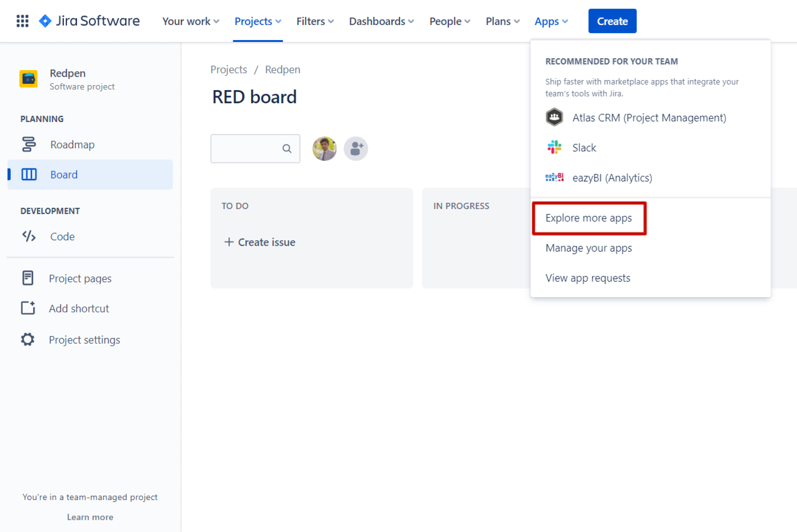
Task: Choose Manage your apps
Action: point(650,248)
